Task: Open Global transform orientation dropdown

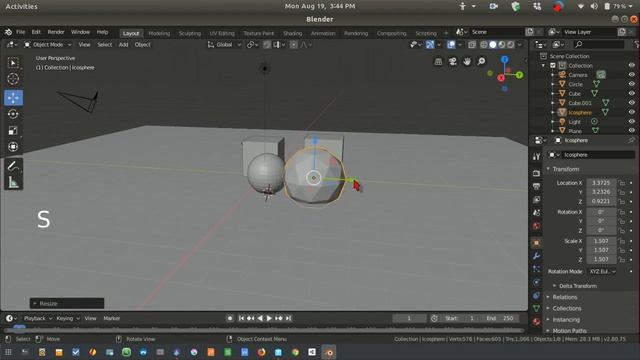Action: click(224, 45)
